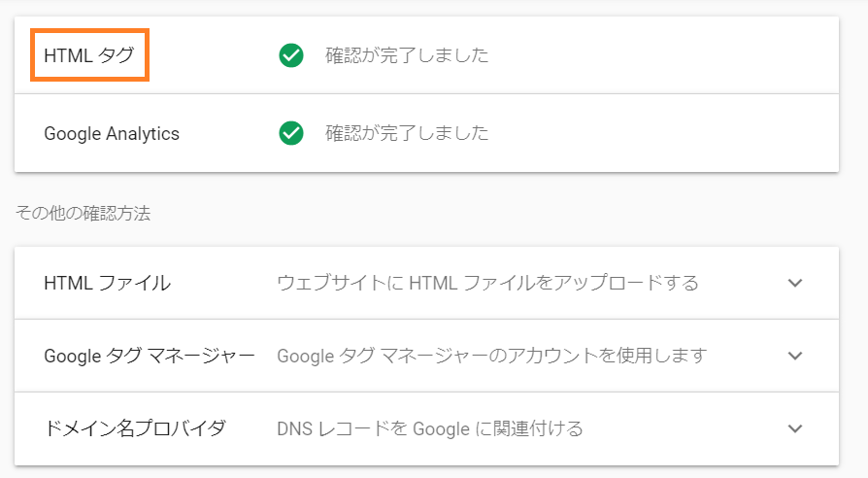This screenshot has width=868, height=478.
Task: Click Google タグ マネージャーのアカウントを使用します description
Action: tap(492, 356)
